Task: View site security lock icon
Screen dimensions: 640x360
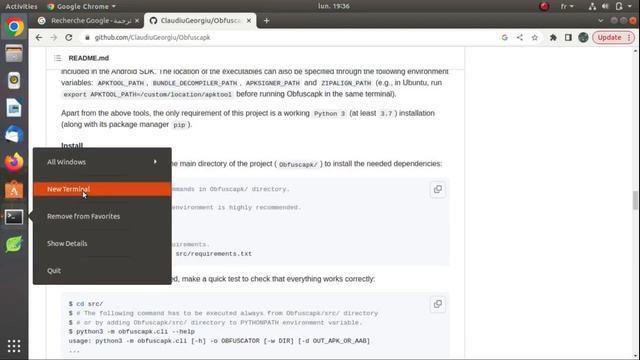Action: tap(87, 38)
